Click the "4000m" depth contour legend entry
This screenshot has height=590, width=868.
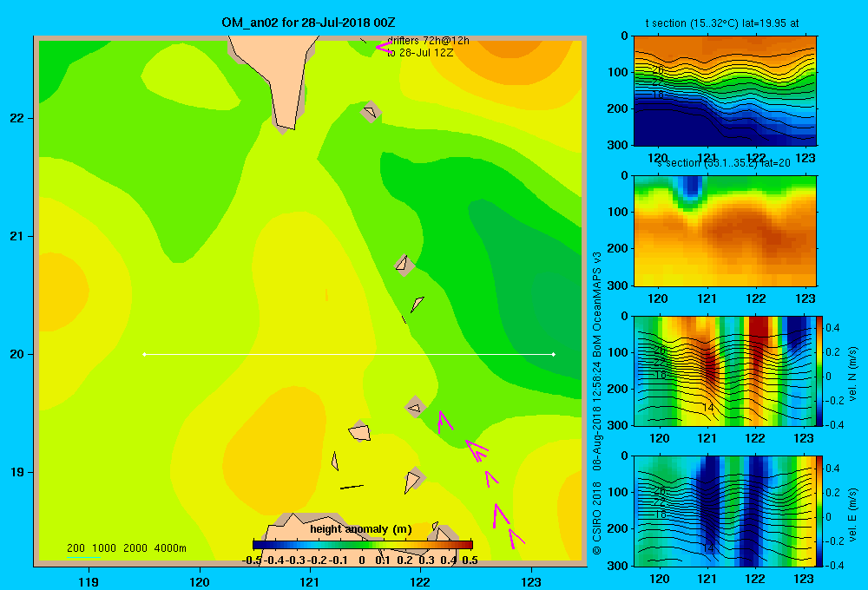(x=170, y=548)
